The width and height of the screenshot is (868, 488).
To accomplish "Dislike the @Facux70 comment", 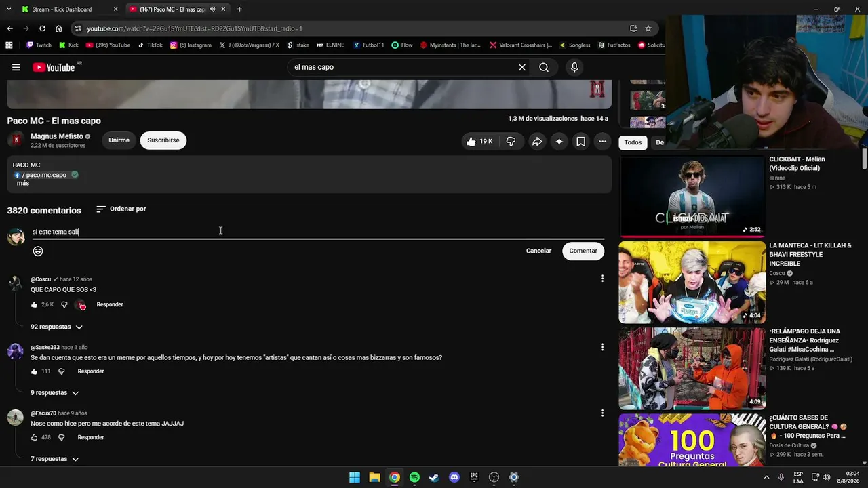I will click(x=61, y=438).
